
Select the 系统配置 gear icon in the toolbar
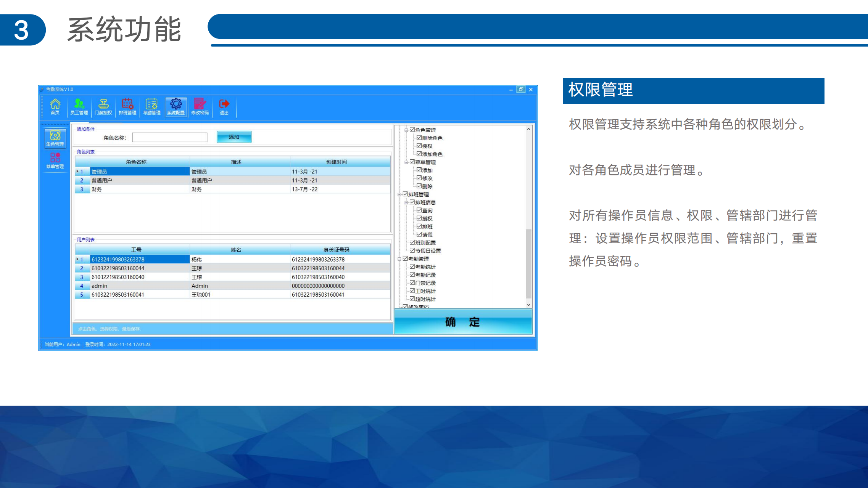[x=176, y=107]
